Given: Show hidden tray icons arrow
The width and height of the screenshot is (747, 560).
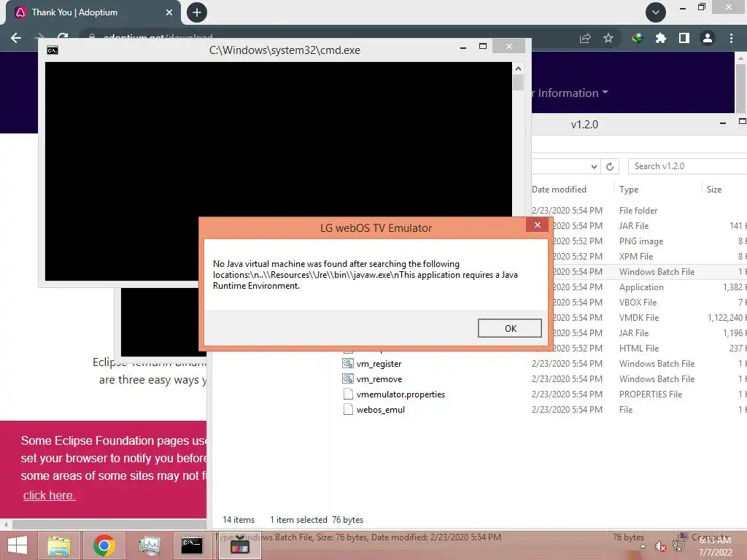Looking at the screenshot, I should click(x=643, y=547).
